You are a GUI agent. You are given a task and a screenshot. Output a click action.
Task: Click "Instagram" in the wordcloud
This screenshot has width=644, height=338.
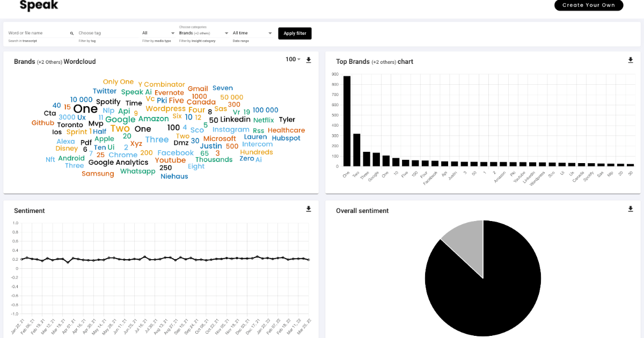point(231,130)
